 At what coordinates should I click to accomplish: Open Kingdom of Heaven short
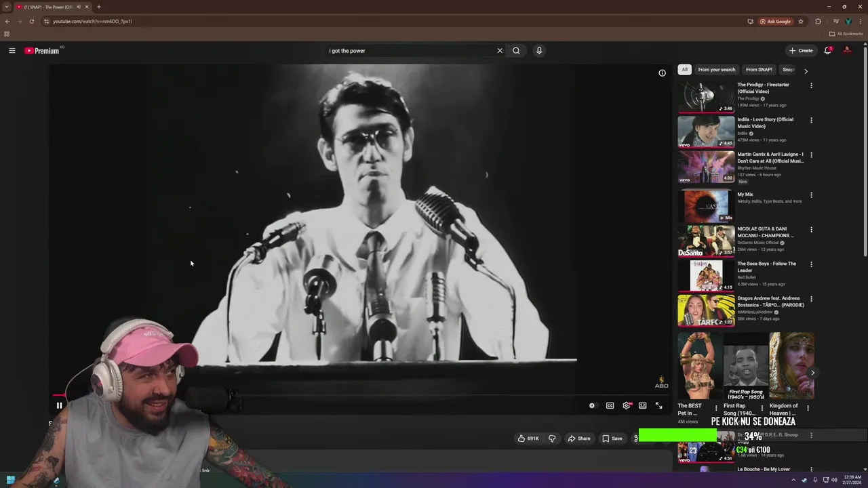[791, 367]
